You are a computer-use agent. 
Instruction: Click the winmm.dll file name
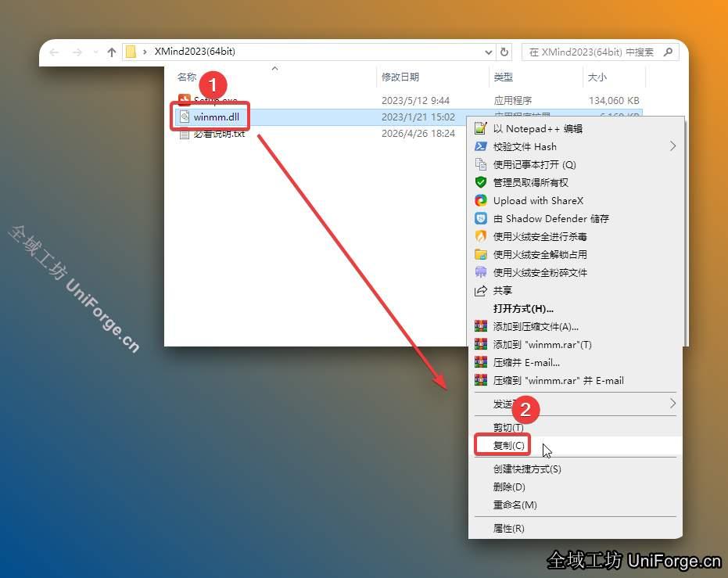tap(217, 117)
